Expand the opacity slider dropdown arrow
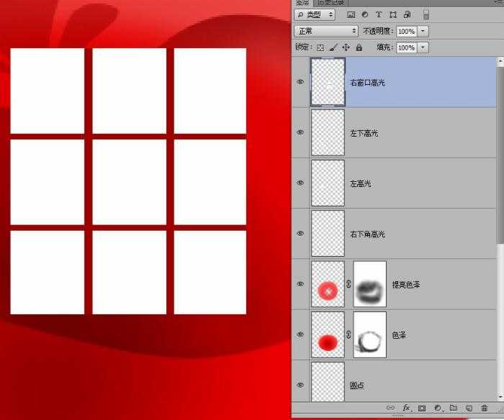504x420 pixels. [x=423, y=32]
